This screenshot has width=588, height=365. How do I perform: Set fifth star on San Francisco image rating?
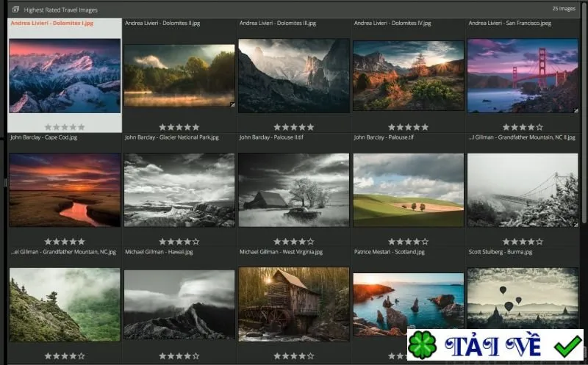[539, 127]
